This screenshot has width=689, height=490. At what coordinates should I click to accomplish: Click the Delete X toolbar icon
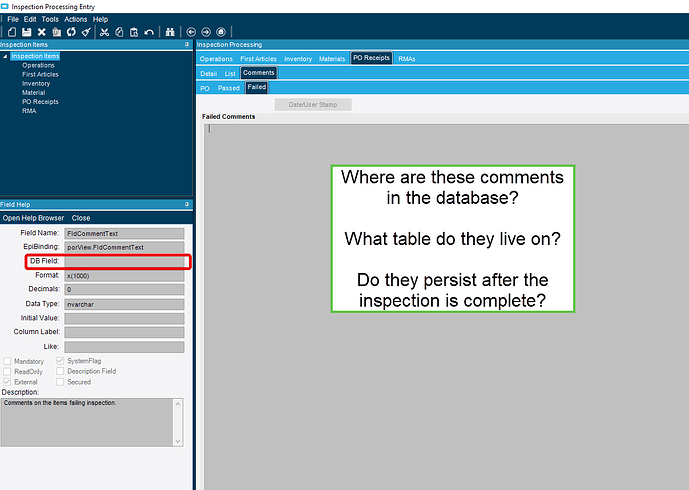42,32
